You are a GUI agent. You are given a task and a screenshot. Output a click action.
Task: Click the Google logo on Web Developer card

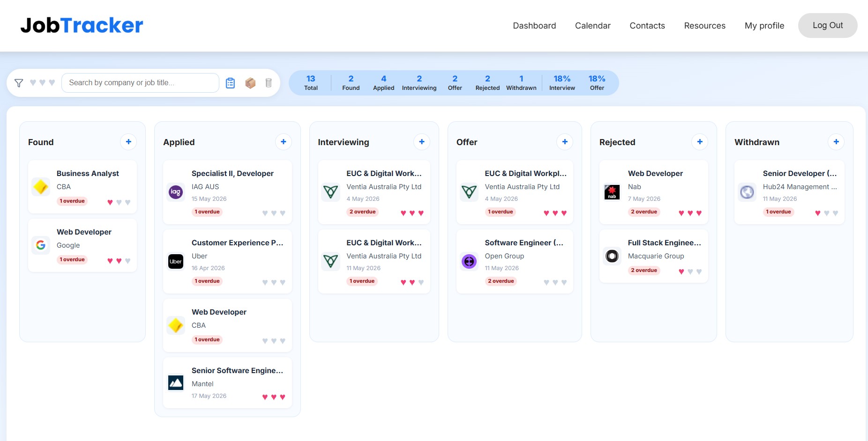click(41, 245)
